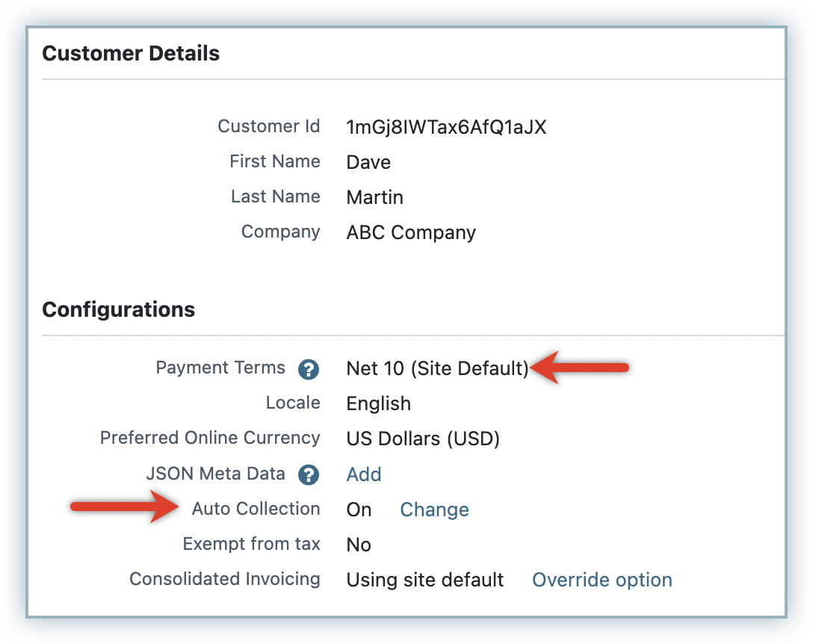Click the Configurations section heading
Viewport: 813px width, 644px height.
[118, 309]
